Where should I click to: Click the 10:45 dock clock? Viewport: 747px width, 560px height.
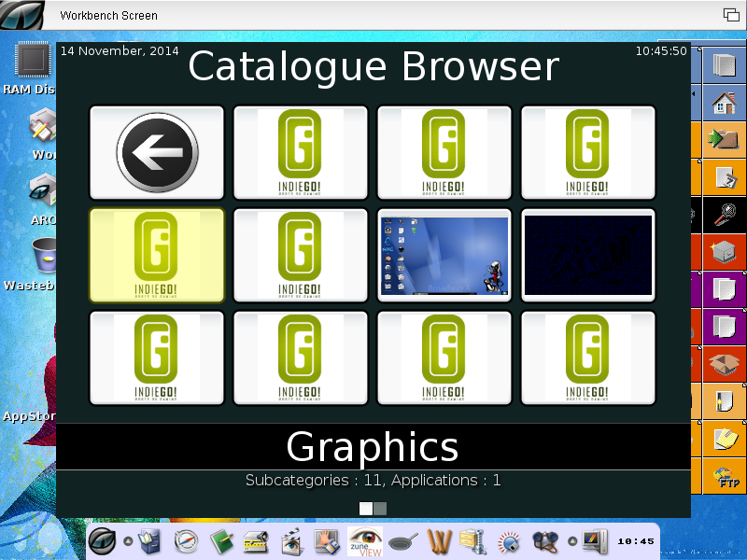636,541
